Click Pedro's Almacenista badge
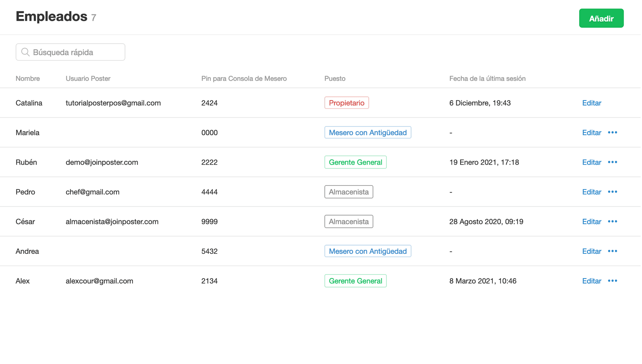The image size is (642, 364). [x=349, y=192]
